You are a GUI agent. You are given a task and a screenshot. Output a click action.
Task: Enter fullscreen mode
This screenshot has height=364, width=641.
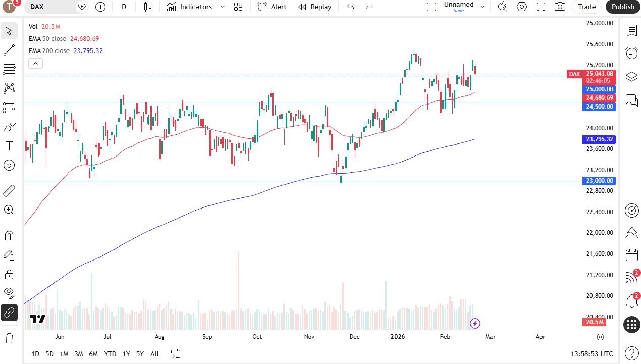click(x=541, y=7)
